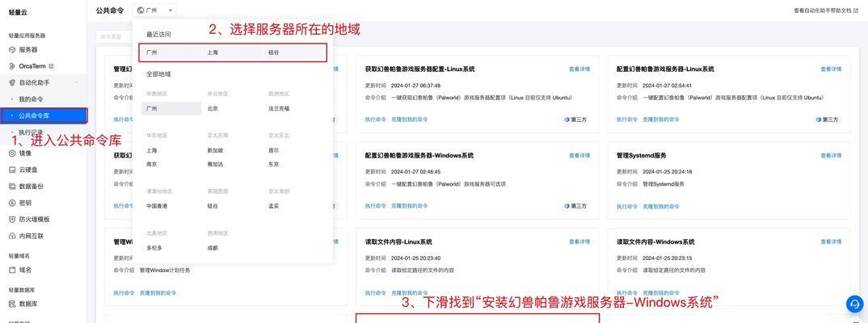Clone 配置幻兽帕鲁游戏服务器-Windows系统 to my commands
This screenshot has height=323, width=868.
(409, 206)
